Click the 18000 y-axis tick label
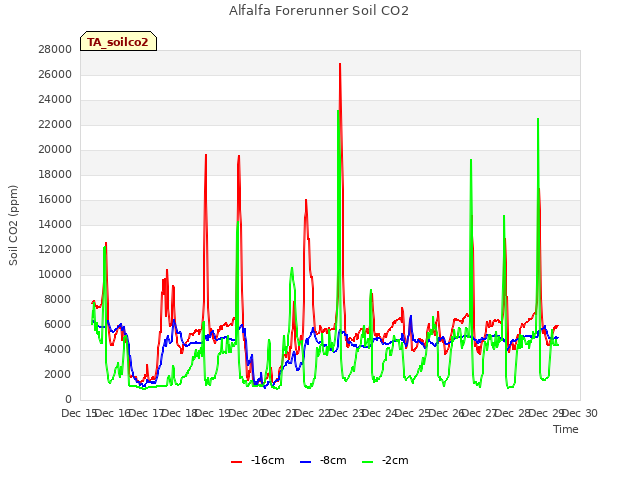Image resolution: width=640 pixels, height=480 pixels. click(x=55, y=174)
